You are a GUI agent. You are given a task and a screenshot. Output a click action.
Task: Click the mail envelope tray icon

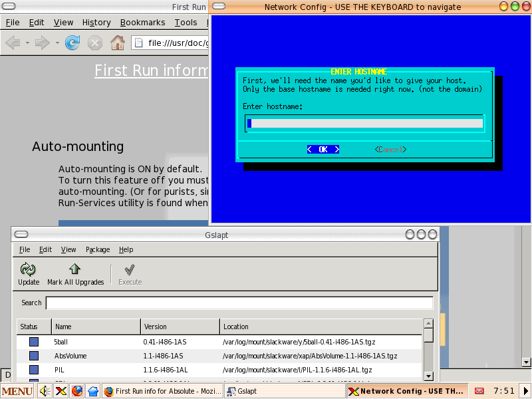tap(479, 391)
